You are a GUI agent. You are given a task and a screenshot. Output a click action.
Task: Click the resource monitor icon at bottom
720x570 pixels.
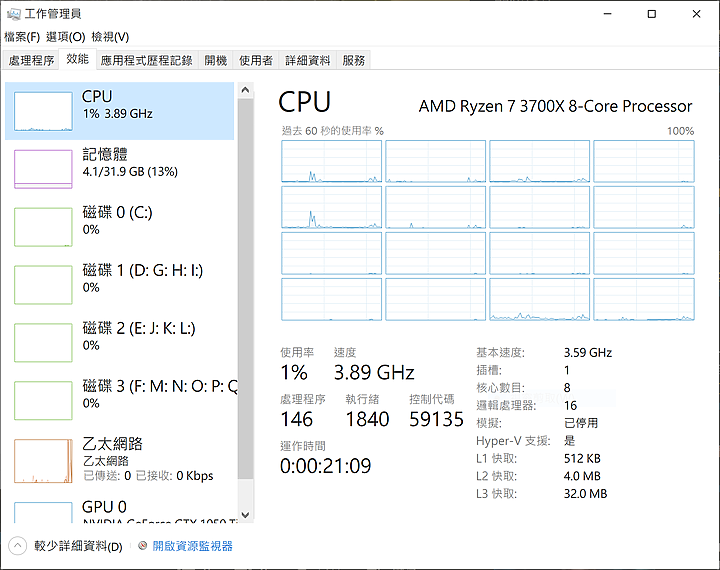coord(143,546)
